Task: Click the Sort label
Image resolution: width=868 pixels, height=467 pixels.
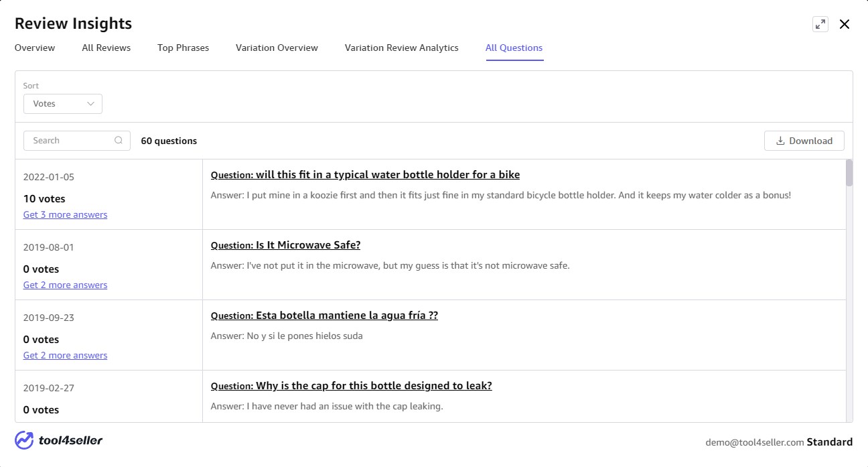Action: pyautogui.click(x=31, y=86)
